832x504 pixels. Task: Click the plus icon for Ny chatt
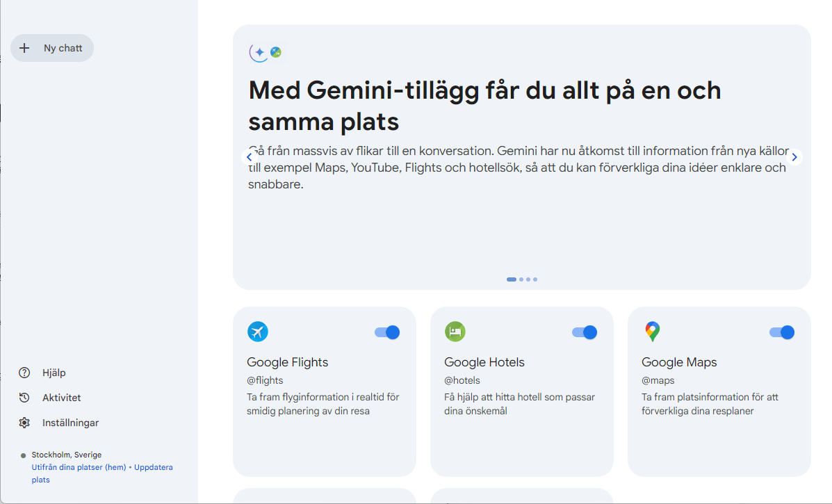[25, 48]
